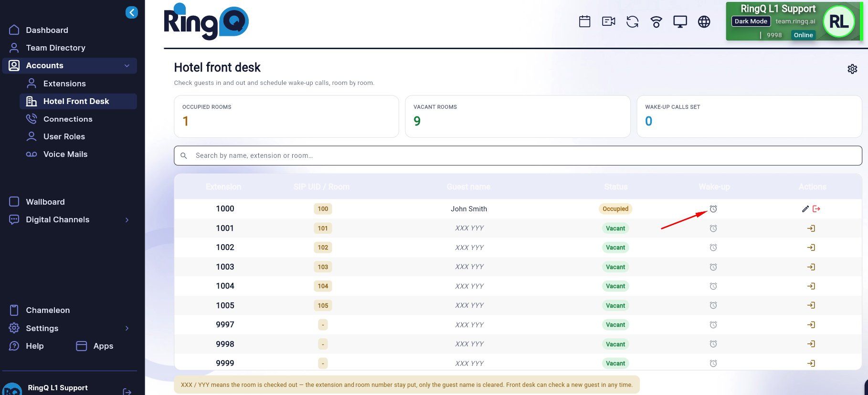
Task: Check in a guest to extension 1002
Action: (811, 248)
